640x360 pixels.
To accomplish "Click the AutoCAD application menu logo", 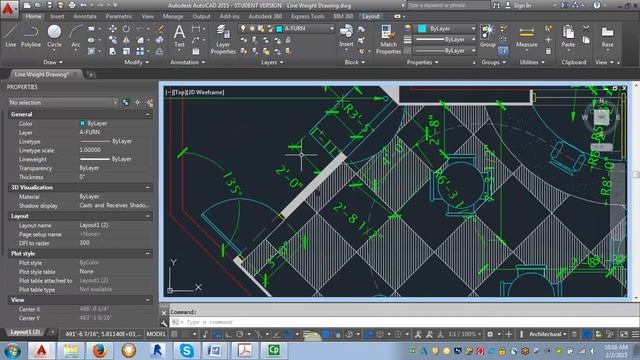I will [x=8, y=8].
